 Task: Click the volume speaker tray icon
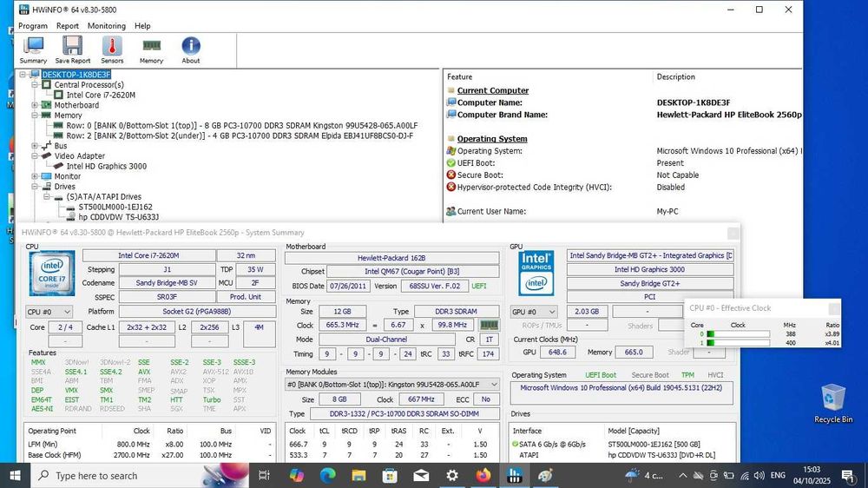759,475
